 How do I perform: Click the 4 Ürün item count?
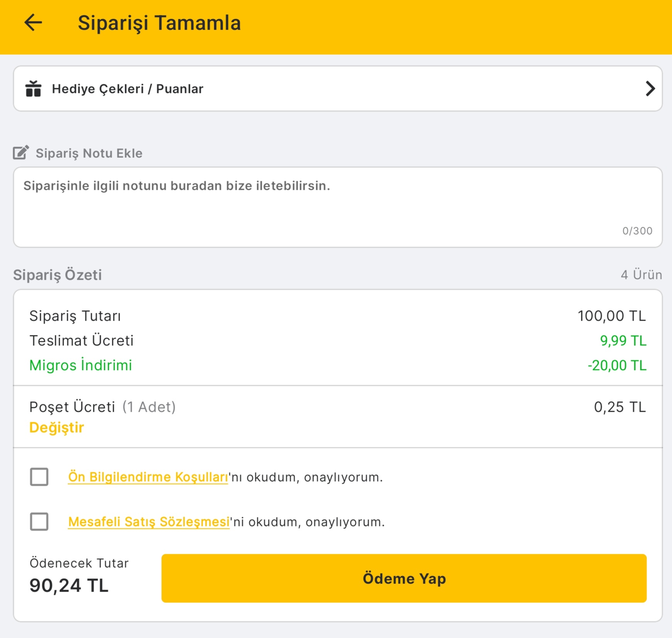pos(641,275)
